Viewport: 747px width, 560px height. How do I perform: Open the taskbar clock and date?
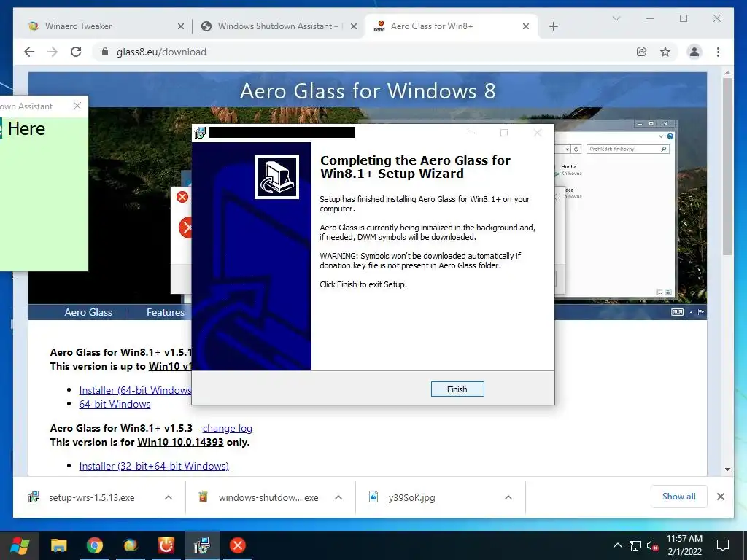click(684, 545)
